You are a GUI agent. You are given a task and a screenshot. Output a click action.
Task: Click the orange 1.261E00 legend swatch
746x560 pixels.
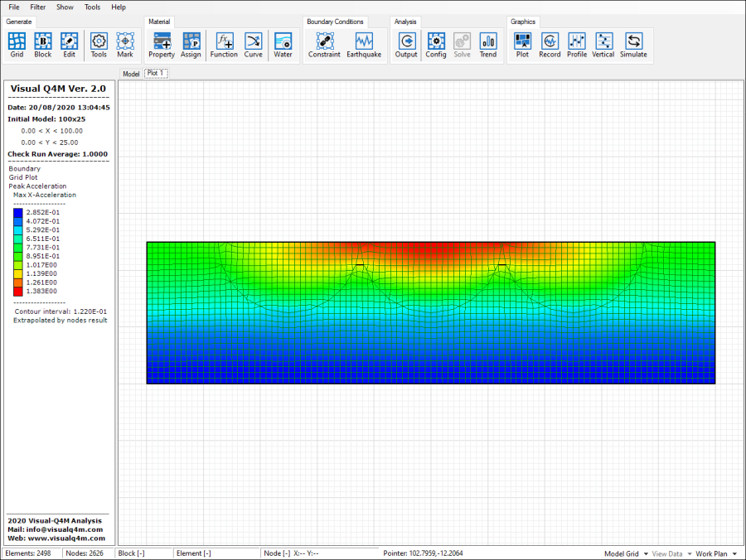tap(18, 282)
